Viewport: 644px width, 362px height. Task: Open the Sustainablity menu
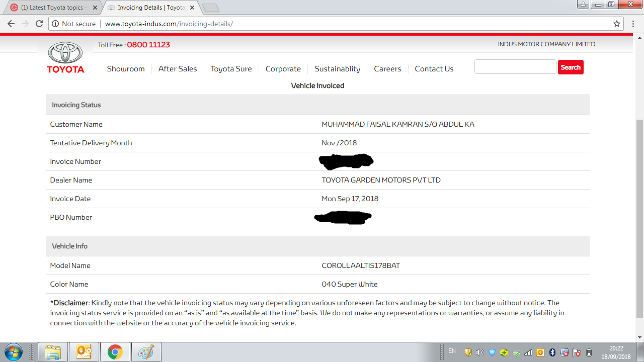(338, 69)
